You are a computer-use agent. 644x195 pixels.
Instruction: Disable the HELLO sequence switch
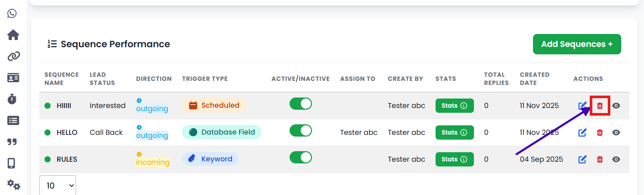(x=300, y=130)
